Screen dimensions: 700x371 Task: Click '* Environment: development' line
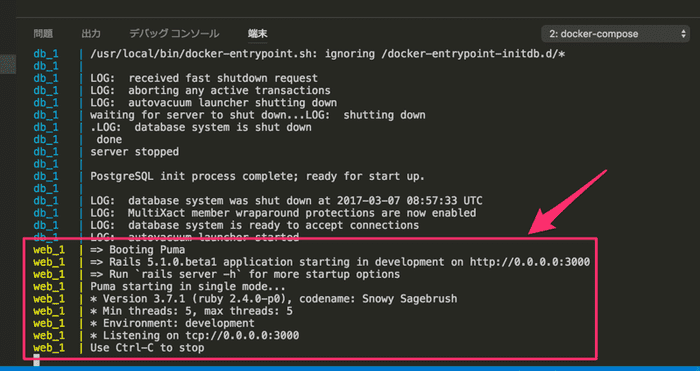[x=172, y=323]
